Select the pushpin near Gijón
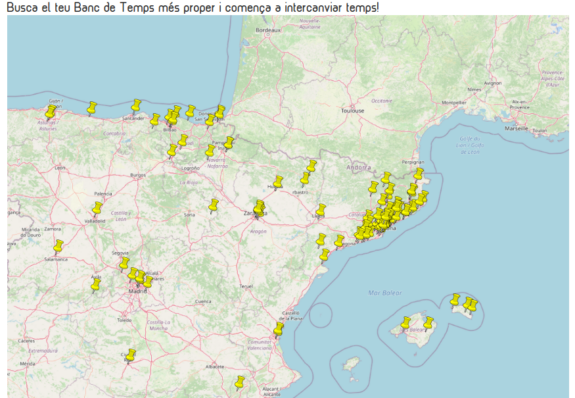Image resolution: width=575 pixels, height=398 pixels. (51, 112)
